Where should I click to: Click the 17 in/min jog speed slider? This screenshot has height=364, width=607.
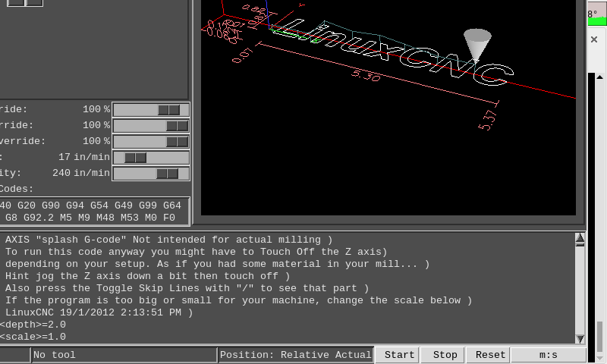click(151, 158)
